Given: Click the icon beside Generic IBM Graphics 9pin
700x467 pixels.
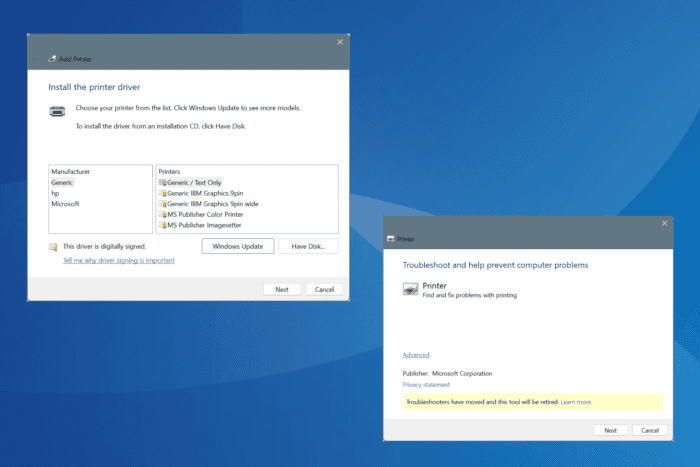Looking at the screenshot, I should click(162, 193).
